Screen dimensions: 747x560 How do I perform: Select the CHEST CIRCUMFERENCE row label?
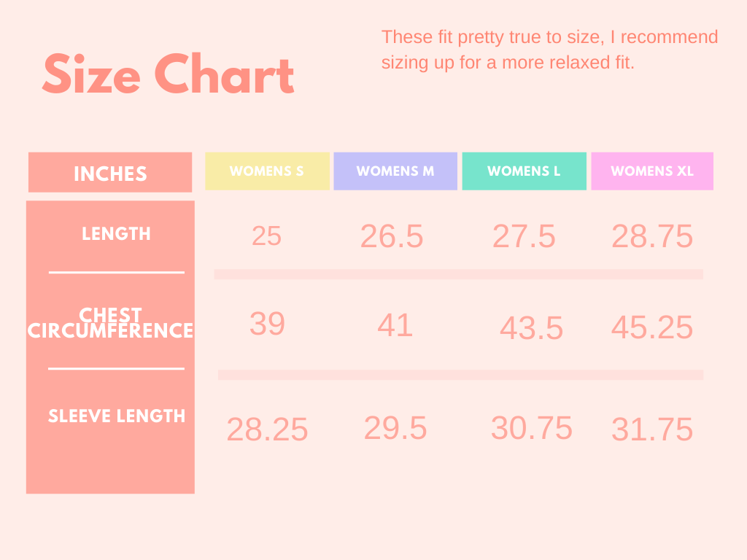click(110, 323)
